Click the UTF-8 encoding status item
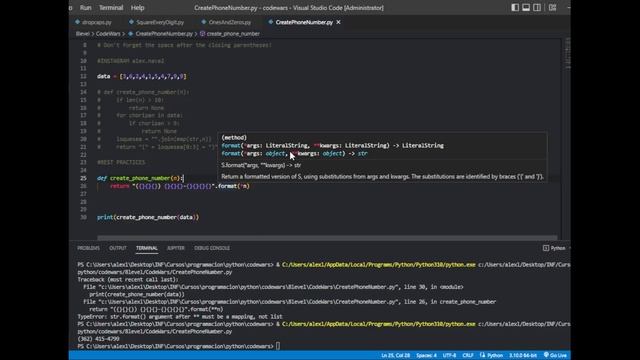 click(449, 356)
